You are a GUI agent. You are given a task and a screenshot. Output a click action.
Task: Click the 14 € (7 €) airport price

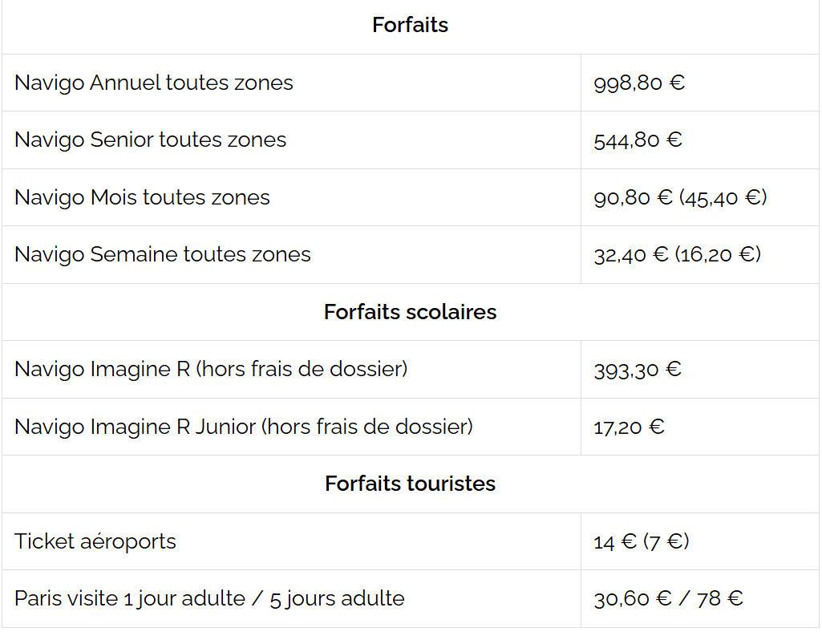click(641, 541)
